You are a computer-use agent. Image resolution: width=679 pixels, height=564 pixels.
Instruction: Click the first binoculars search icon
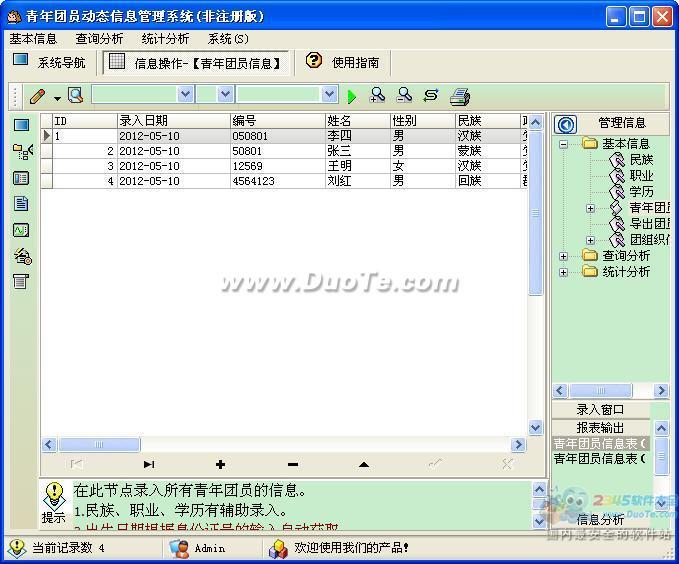[377, 95]
